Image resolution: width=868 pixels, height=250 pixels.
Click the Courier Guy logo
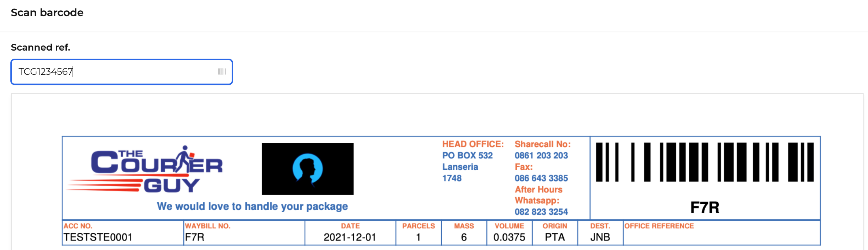[x=145, y=170]
